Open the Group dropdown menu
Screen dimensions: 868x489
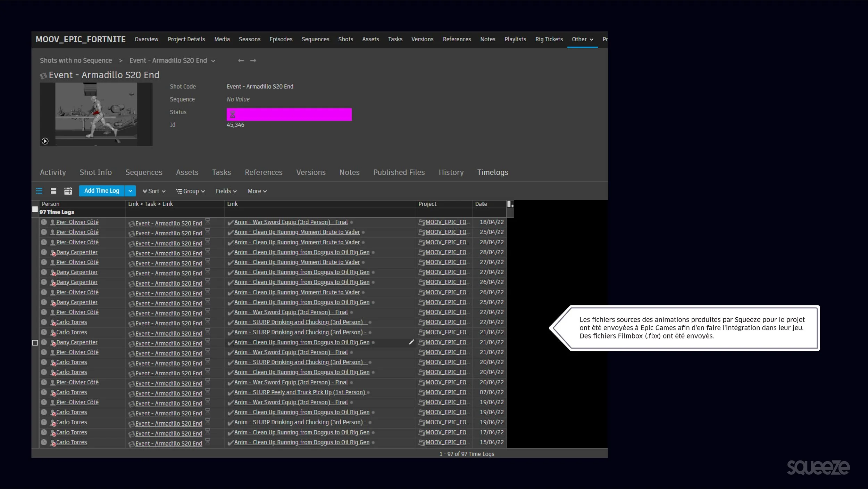191,191
